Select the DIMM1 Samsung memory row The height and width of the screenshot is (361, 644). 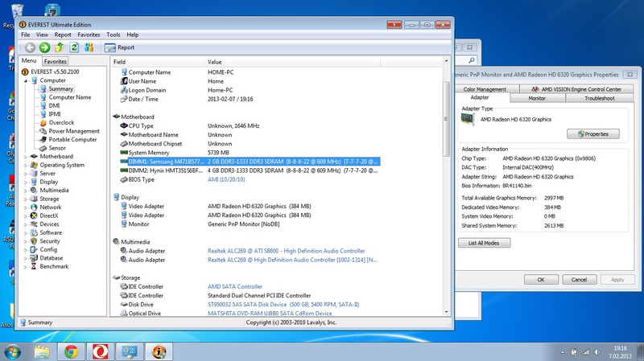250,162
